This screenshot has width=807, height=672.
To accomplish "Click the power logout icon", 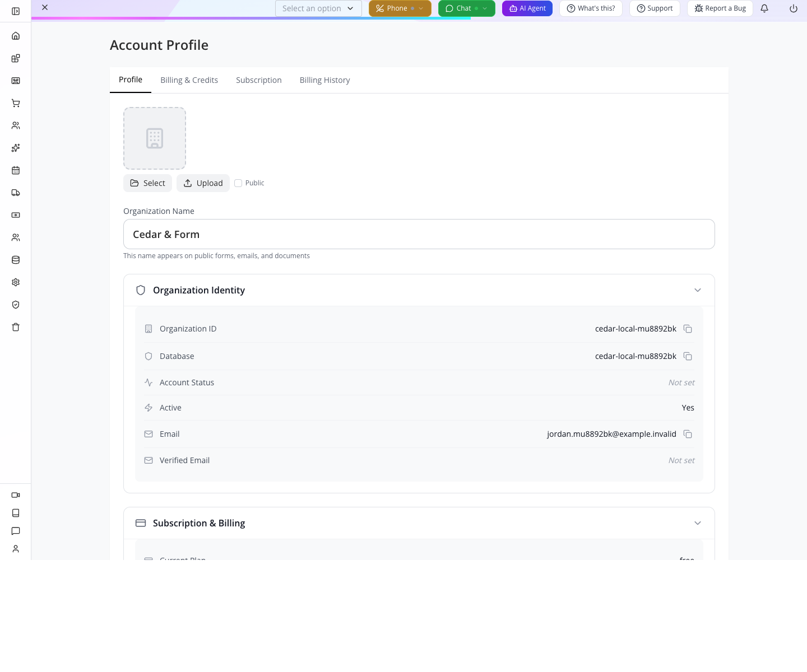I will point(794,8).
